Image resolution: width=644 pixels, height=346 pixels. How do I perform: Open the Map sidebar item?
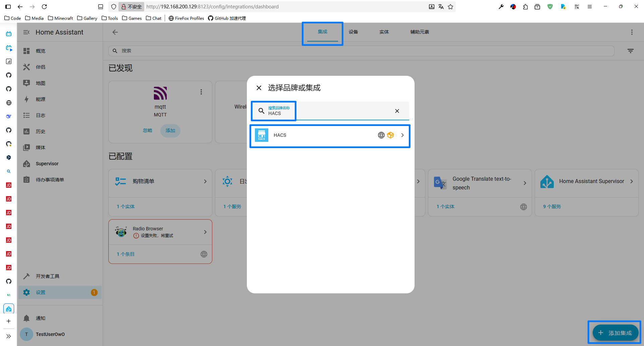[x=41, y=83]
